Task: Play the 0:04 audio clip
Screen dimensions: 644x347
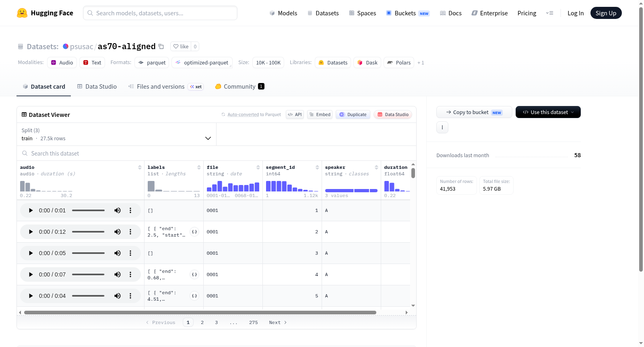Action: click(x=31, y=296)
